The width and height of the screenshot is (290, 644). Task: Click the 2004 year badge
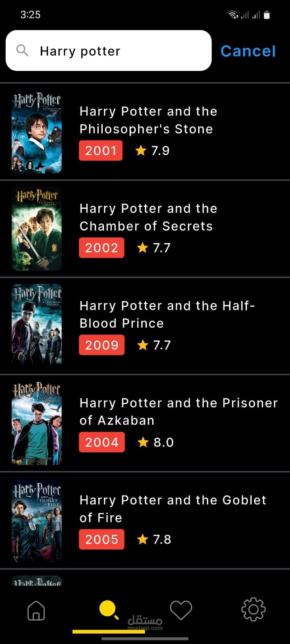pos(102,442)
